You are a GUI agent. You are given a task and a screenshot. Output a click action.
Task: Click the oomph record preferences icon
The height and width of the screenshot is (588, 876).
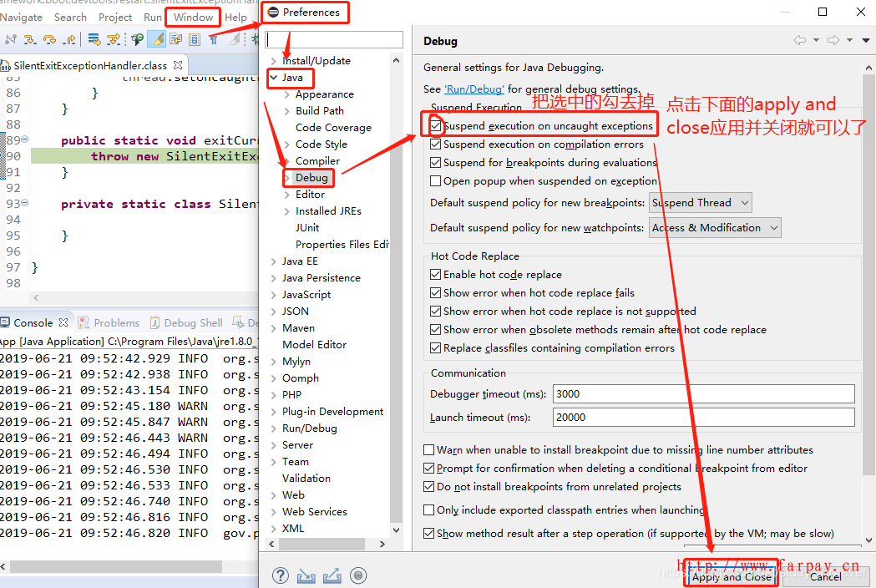[358, 575]
